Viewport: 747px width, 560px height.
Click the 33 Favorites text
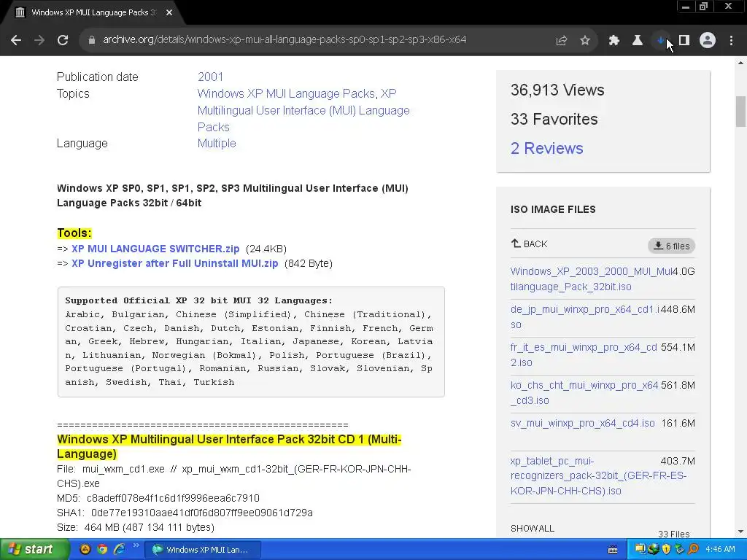(x=554, y=119)
